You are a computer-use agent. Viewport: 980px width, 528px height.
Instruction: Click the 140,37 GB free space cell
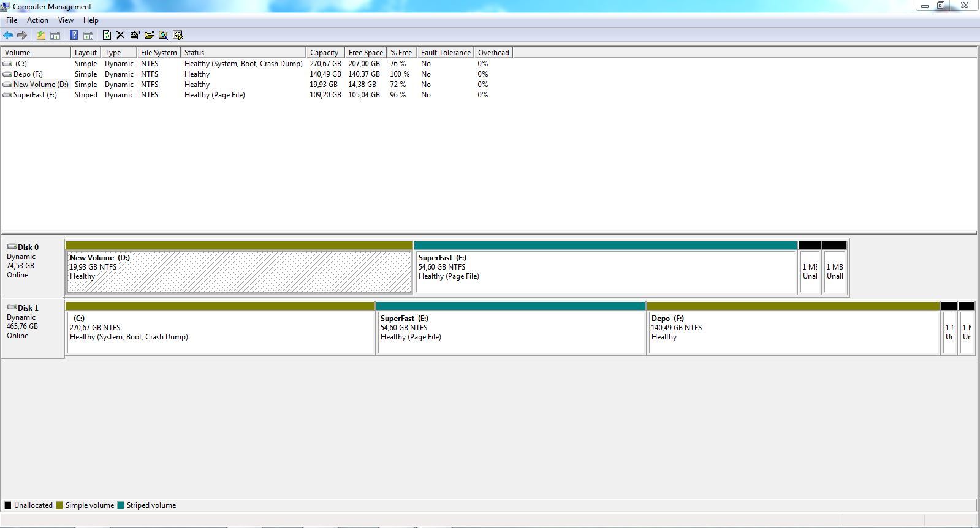(x=364, y=74)
